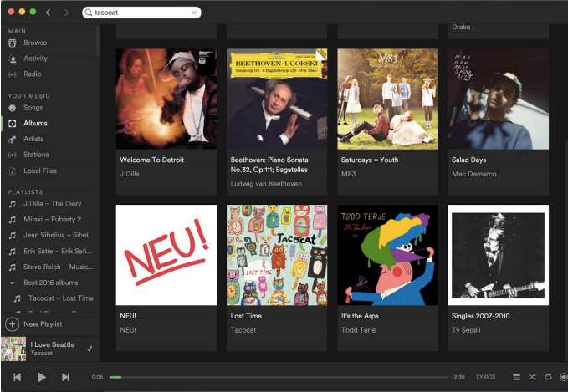Screen dimensions: 568x392
Task: Seek on the playback progress bar
Action: 279,377
